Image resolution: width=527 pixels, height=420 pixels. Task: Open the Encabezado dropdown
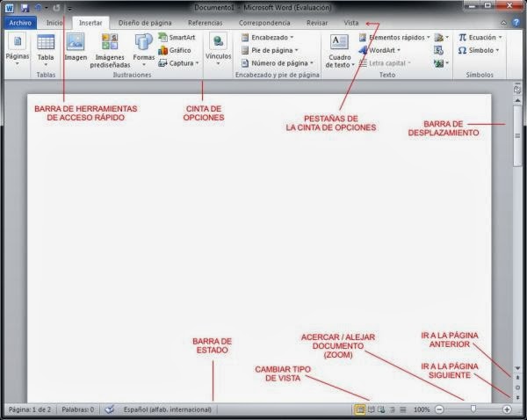coord(268,37)
